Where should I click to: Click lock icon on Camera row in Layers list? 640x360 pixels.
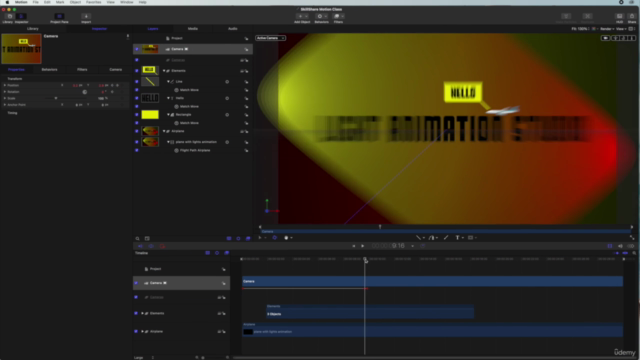point(246,49)
